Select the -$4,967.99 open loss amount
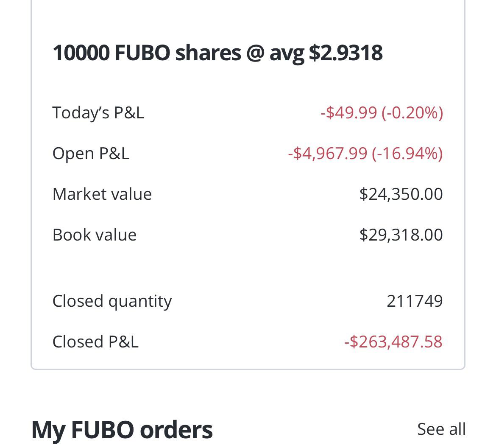 point(328,153)
